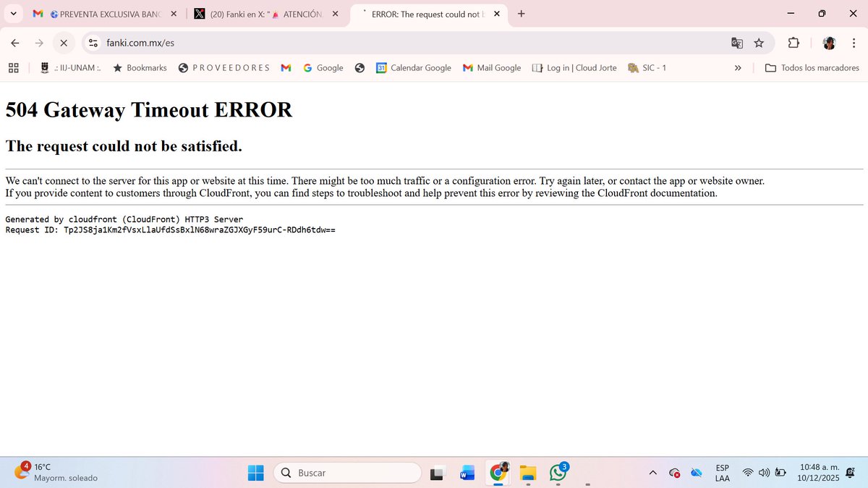Switch to the PREVENTA EXCLUSIVA Gmail tab
Screen dimensions: 868x488
pyautogui.click(x=105, y=14)
